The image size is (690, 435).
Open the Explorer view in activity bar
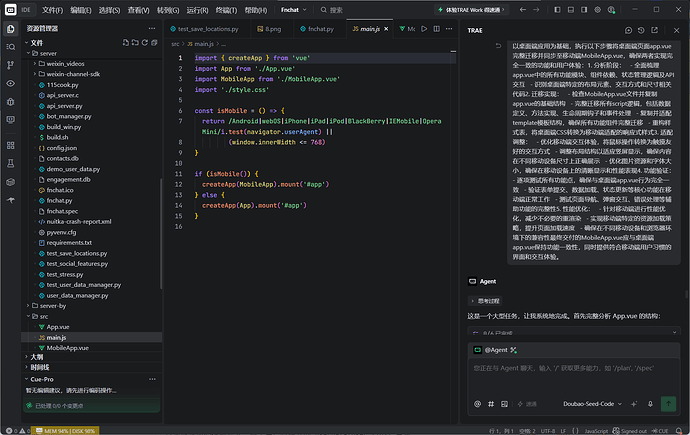pyautogui.click(x=11, y=29)
